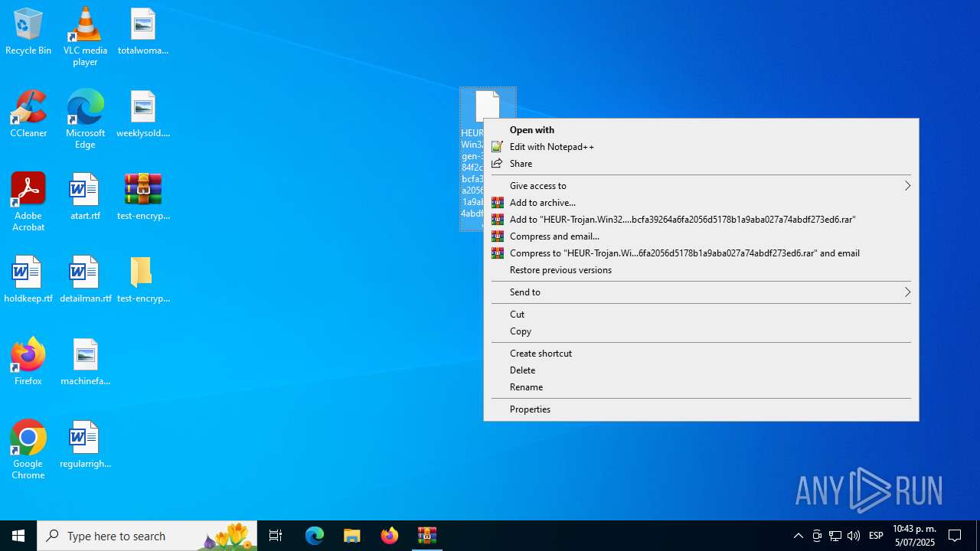Image resolution: width=980 pixels, height=551 pixels.
Task: Switch to the WinRAR taskbar window
Action: click(x=427, y=536)
